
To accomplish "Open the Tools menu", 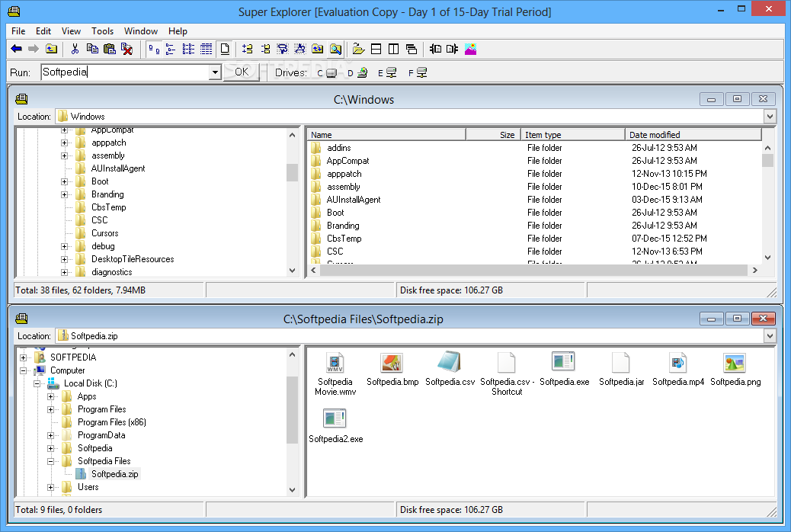I will pos(102,30).
